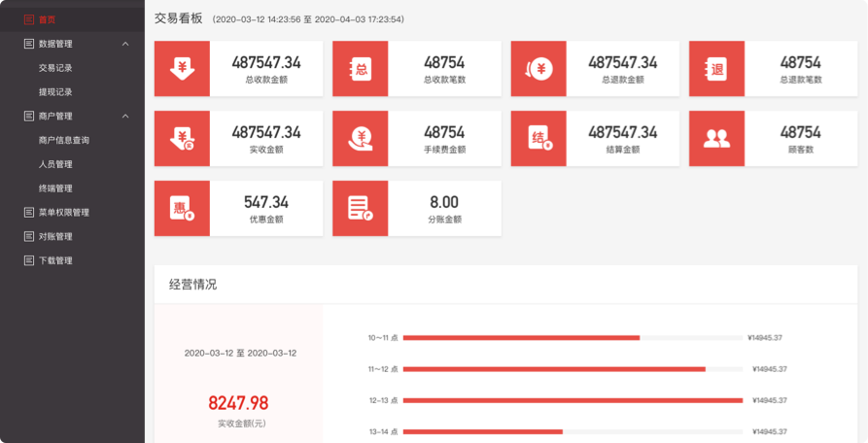868x443 pixels.
Task: Click the 总退款笔数 退 icon
Action: point(716,69)
